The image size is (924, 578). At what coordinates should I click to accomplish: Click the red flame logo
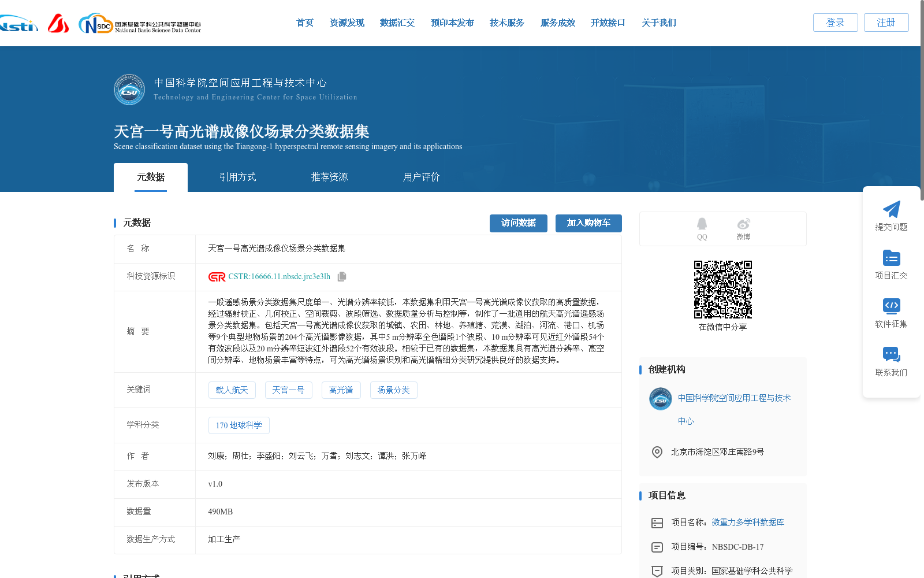click(x=58, y=23)
